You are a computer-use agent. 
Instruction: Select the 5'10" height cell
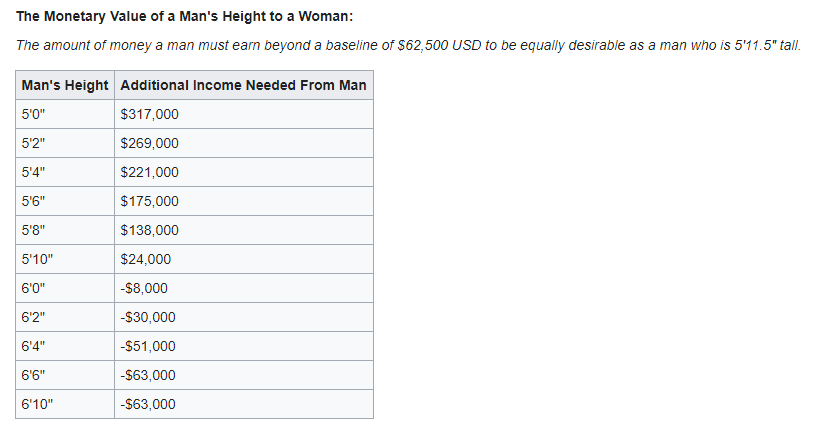click(x=65, y=259)
